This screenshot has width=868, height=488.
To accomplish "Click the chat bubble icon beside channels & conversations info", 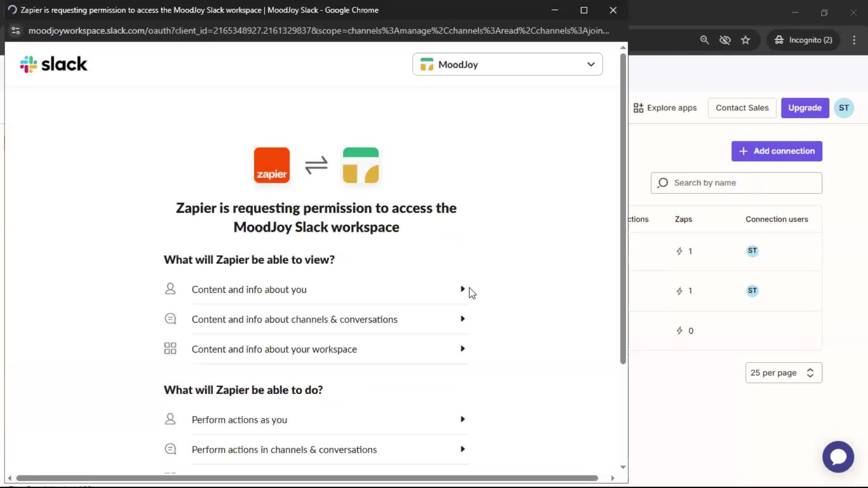I will pos(170,319).
